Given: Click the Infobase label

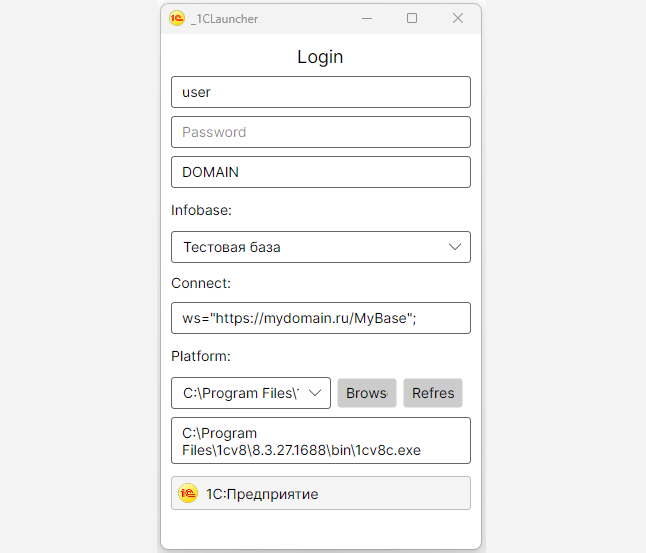Looking at the screenshot, I should [x=201, y=210].
